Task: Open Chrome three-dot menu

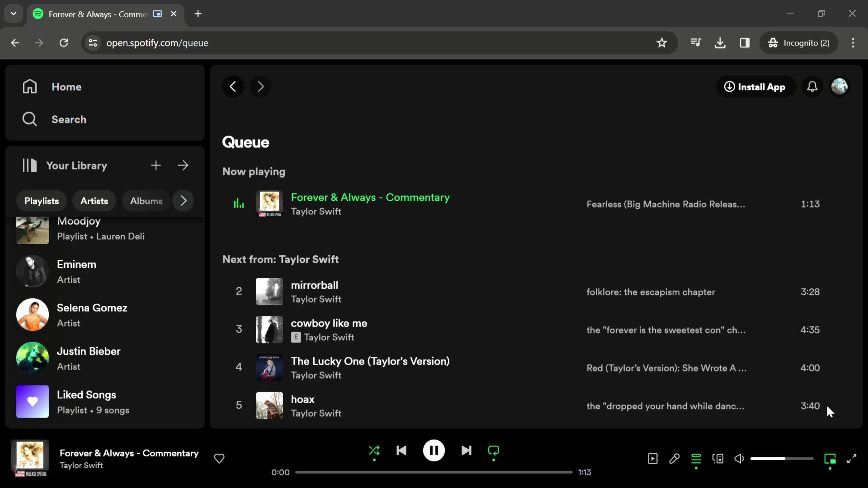Action: (x=853, y=43)
